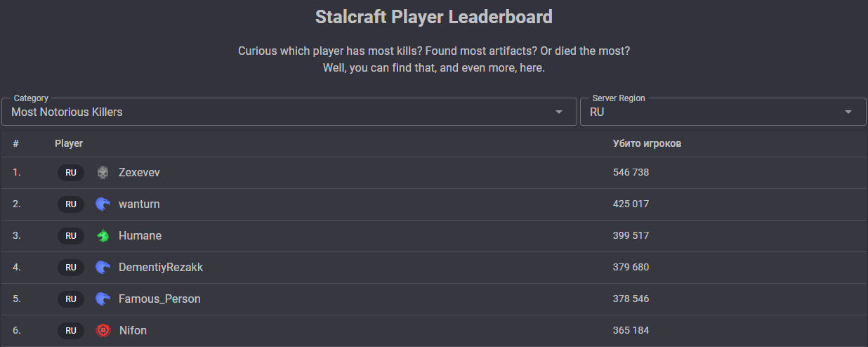Click Humane's green faction icon
This screenshot has width=868, height=347.
pos(103,235)
